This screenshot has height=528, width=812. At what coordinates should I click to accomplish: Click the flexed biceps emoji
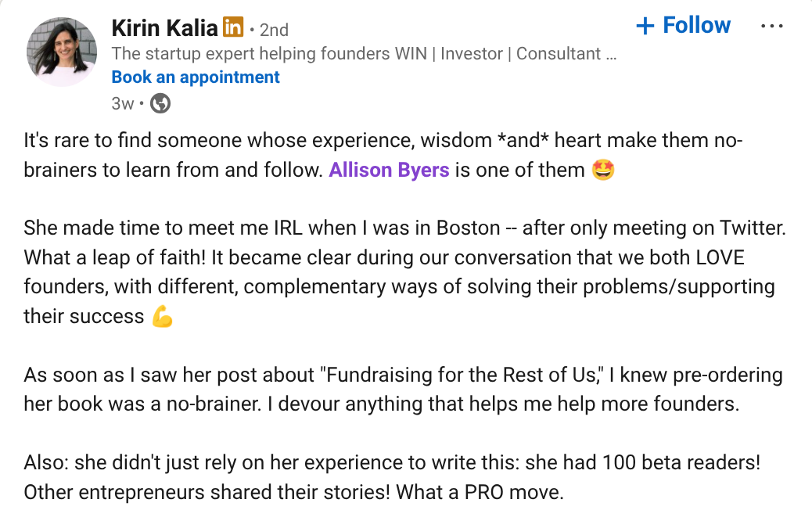[x=162, y=317]
